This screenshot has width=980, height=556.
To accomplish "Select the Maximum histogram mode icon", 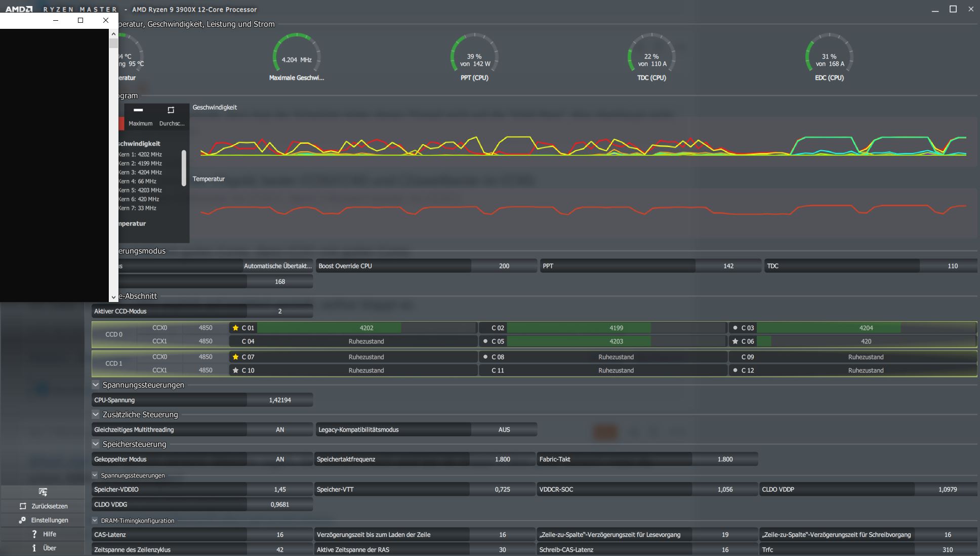I will (138, 110).
